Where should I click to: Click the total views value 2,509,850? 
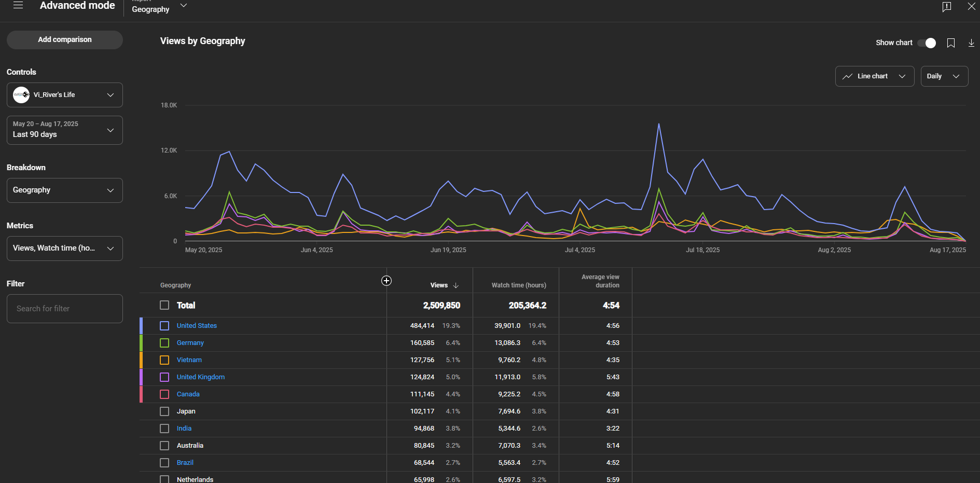[x=441, y=306]
